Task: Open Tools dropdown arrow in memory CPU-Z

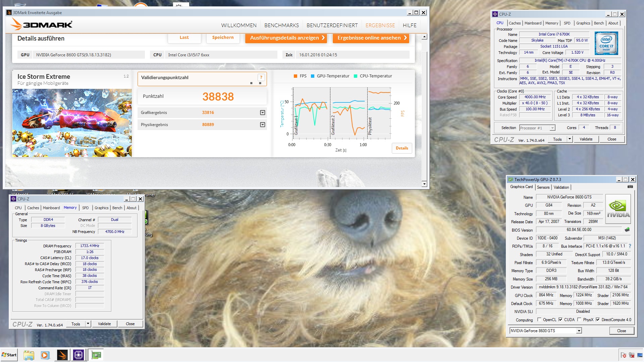Action: tap(88, 324)
